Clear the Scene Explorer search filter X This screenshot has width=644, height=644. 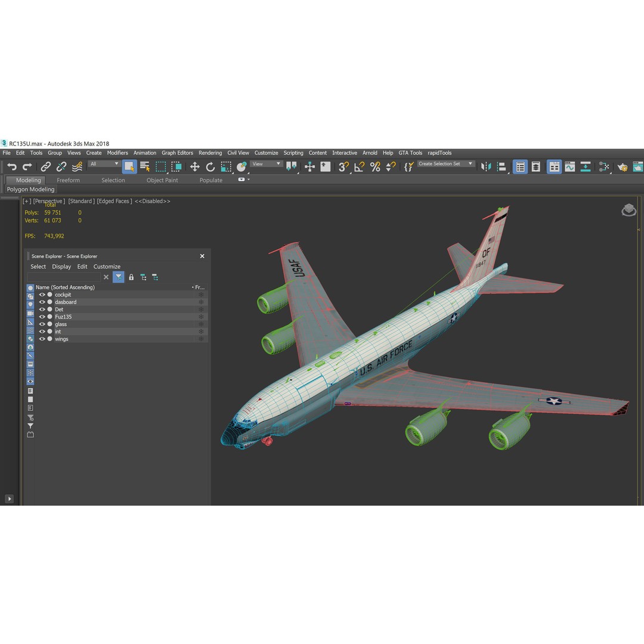106,277
